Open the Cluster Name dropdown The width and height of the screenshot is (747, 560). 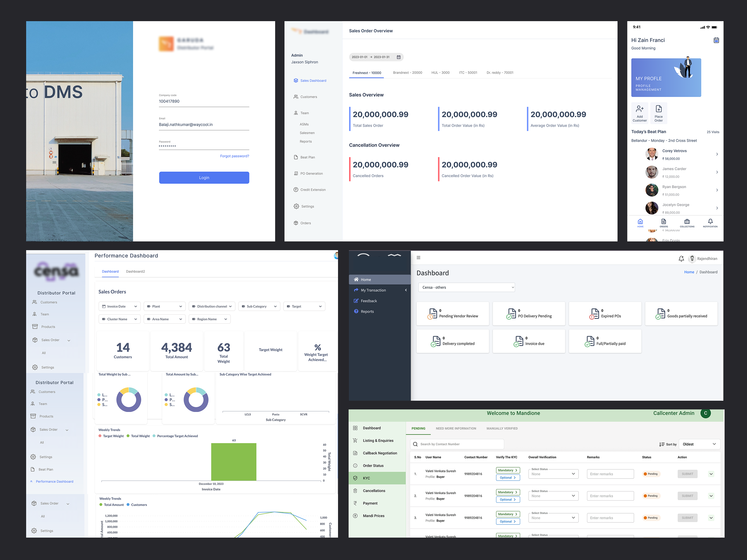point(120,319)
